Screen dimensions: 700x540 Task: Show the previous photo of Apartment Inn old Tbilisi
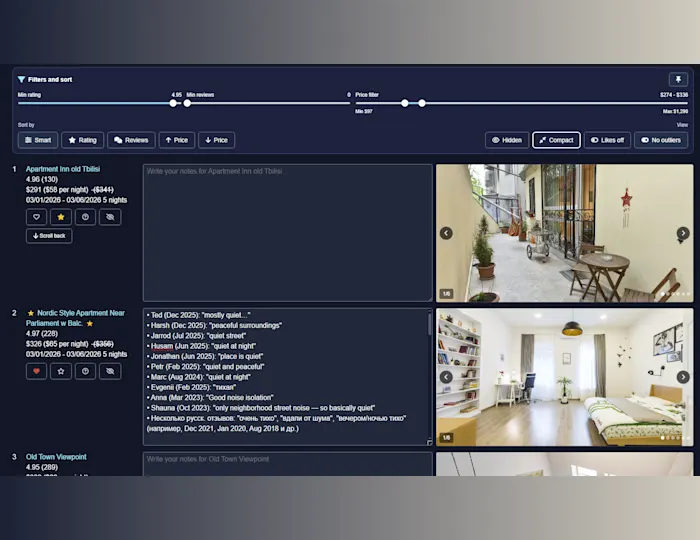[x=446, y=233]
